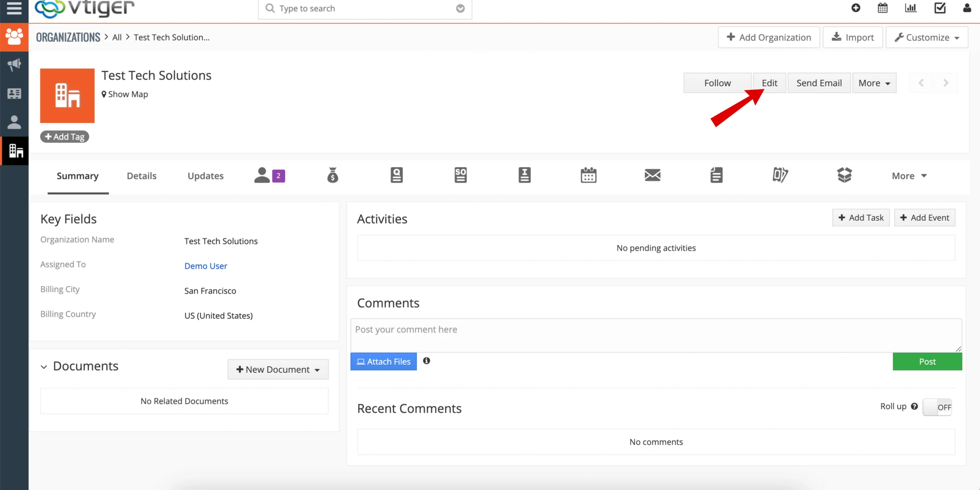The height and width of the screenshot is (490, 980).
Task: Click the Marketing megaphone sidebar icon
Action: point(14,65)
